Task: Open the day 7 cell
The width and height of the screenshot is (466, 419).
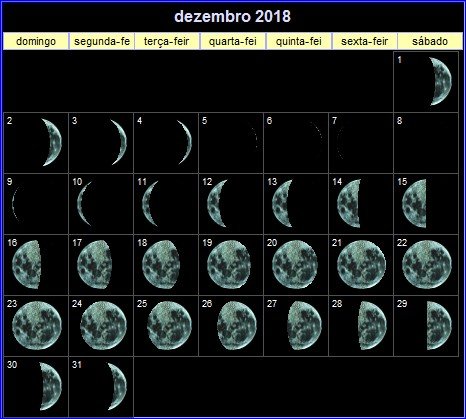Action: (361, 143)
